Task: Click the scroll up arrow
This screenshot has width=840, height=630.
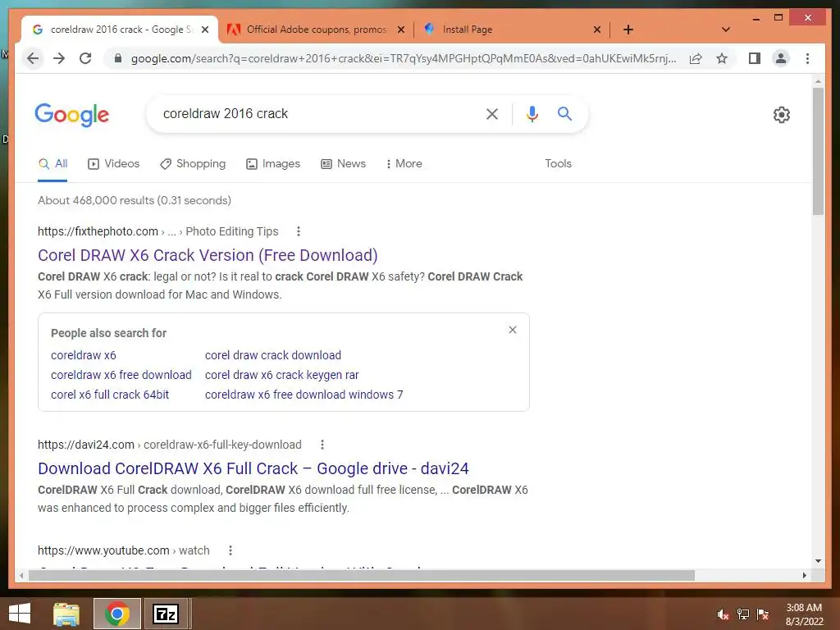Action: point(818,81)
